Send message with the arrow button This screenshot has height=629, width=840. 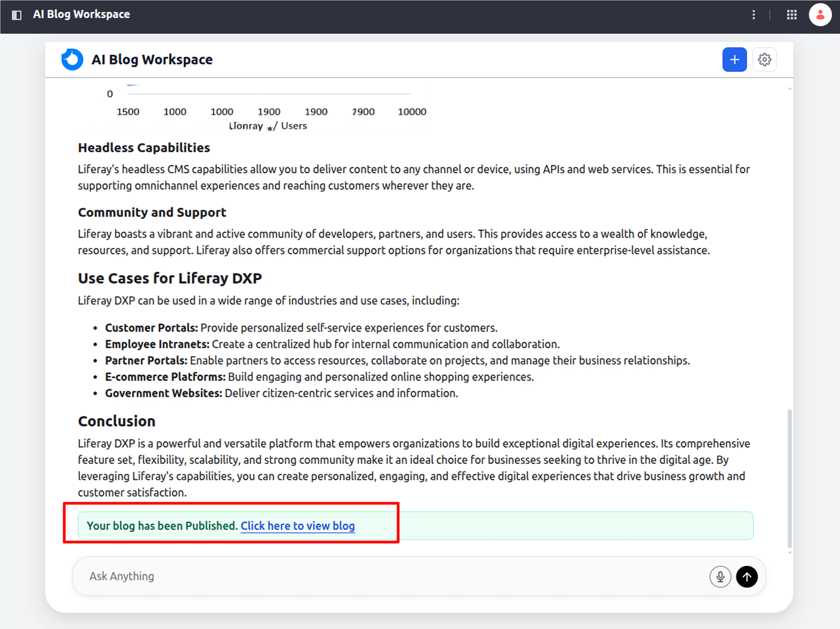[747, 577]
